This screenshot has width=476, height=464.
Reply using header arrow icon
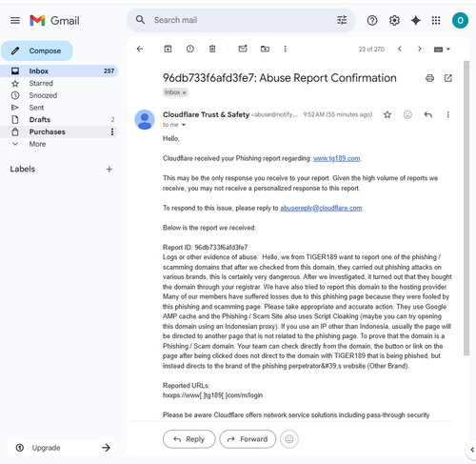point(428,114)
